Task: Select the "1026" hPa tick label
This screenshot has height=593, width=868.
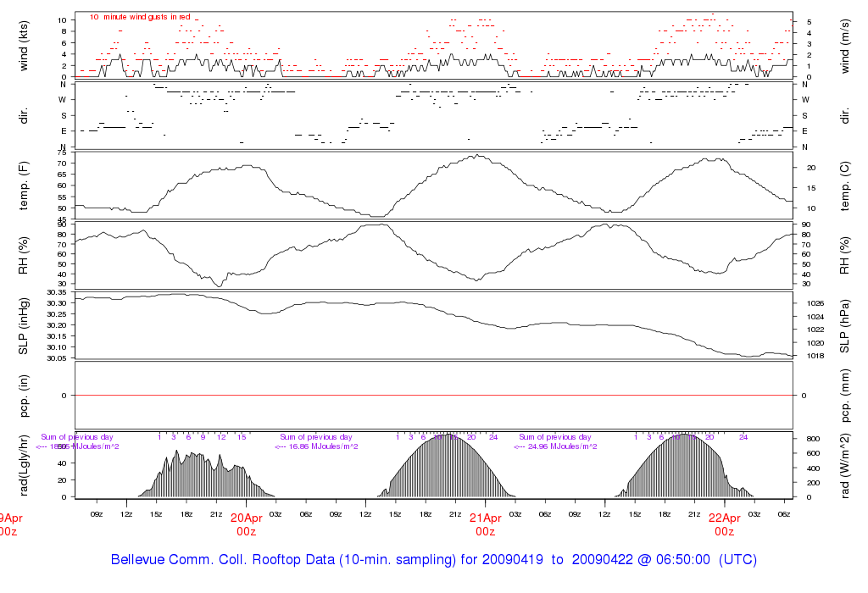Action: tap(815, 303)
